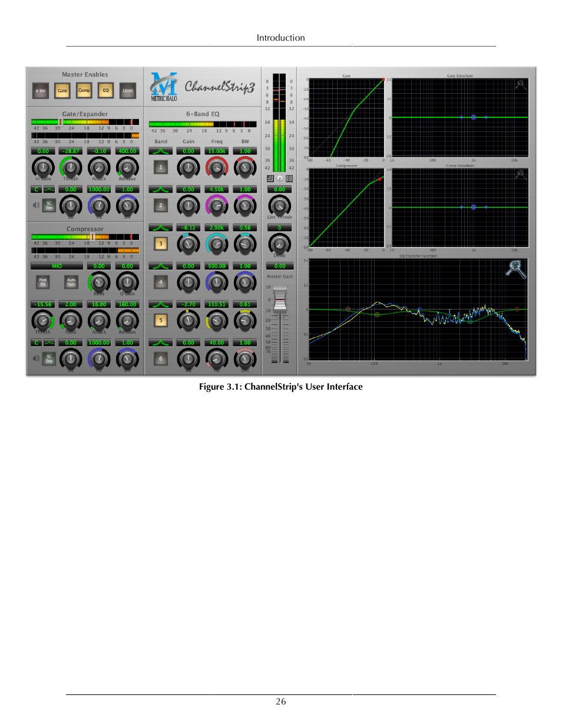Click the sidechain listen speaker in Gate section
The height and width of the screenshot is (728, 562).
(35, 205)
